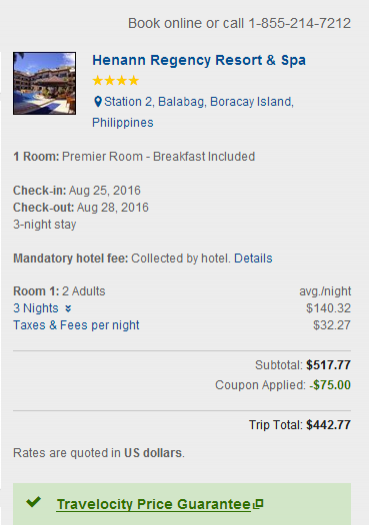Viewport: 369px width, 525px height.
Task: Click the $140.32 nightly rate
Action: pyautogui.click(x=328, y=308)
